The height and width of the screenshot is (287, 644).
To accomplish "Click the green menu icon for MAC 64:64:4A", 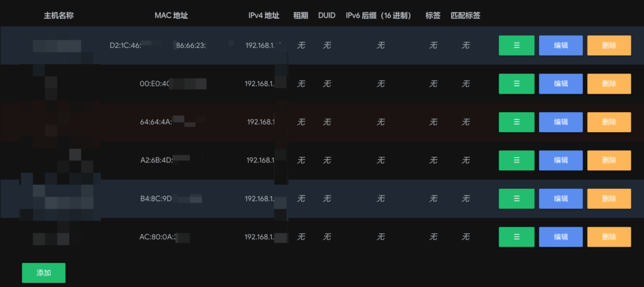I will tap(516, 122).
